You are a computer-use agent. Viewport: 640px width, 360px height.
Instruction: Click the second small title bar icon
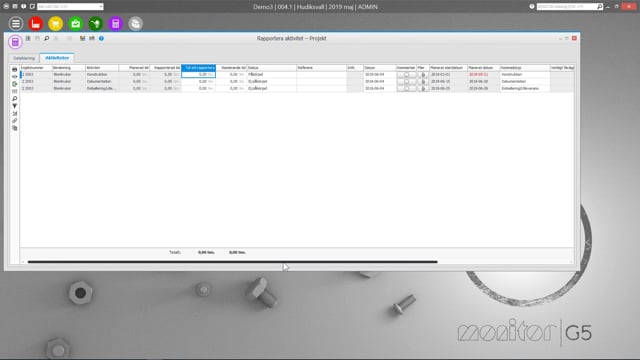pyautogui.click(x=15, y=7)
